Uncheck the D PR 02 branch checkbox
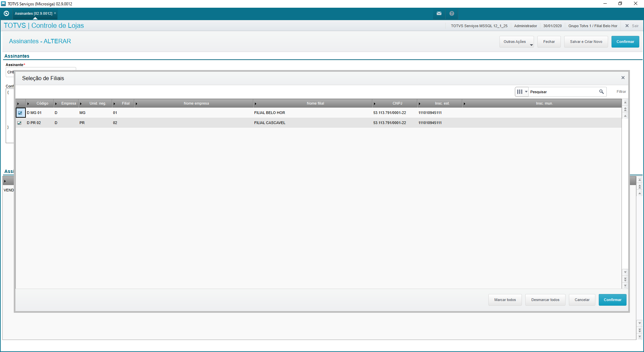Image resolution: width=644 pixels, height=352 pixels. [19, 123]
